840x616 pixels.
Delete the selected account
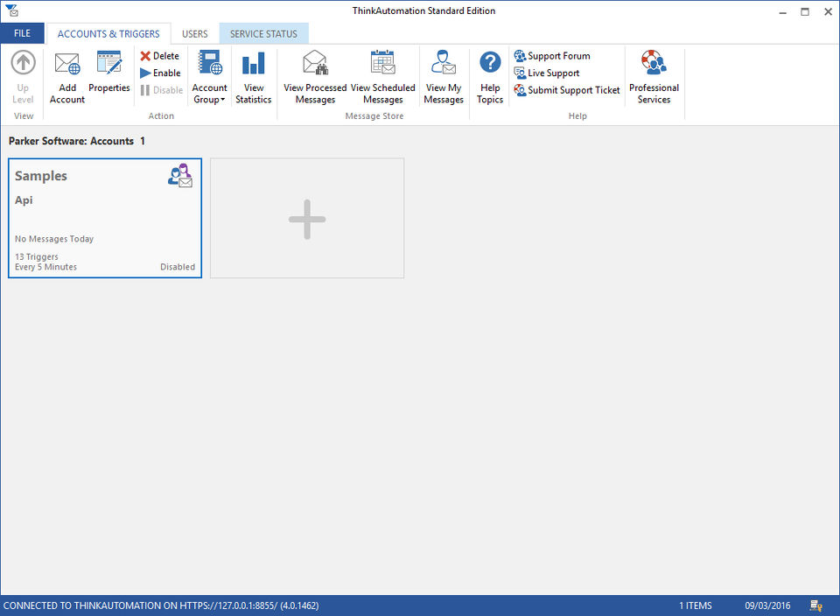(x=159, y=56)
